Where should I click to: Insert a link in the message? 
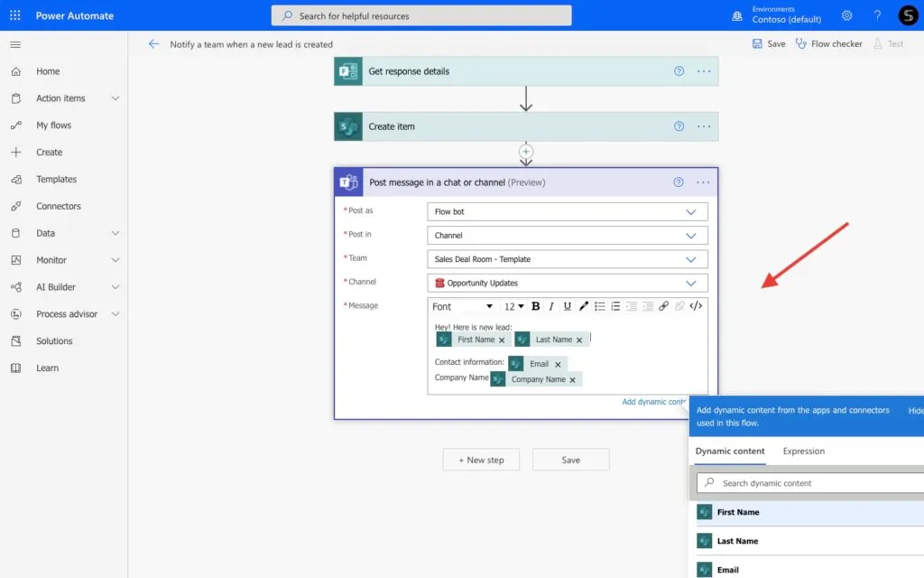pyautogui.click(x=663, y=306)
